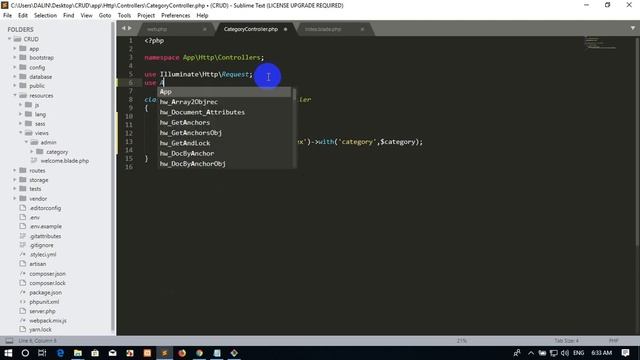Expand the storage folder
The height and width of the screenshot is (360, 640).
(x=15, y=180)
